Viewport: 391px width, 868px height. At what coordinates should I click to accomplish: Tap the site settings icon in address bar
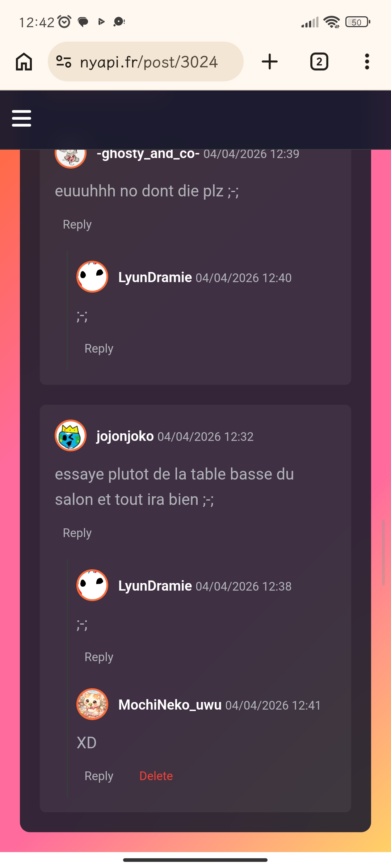[64, 62]
